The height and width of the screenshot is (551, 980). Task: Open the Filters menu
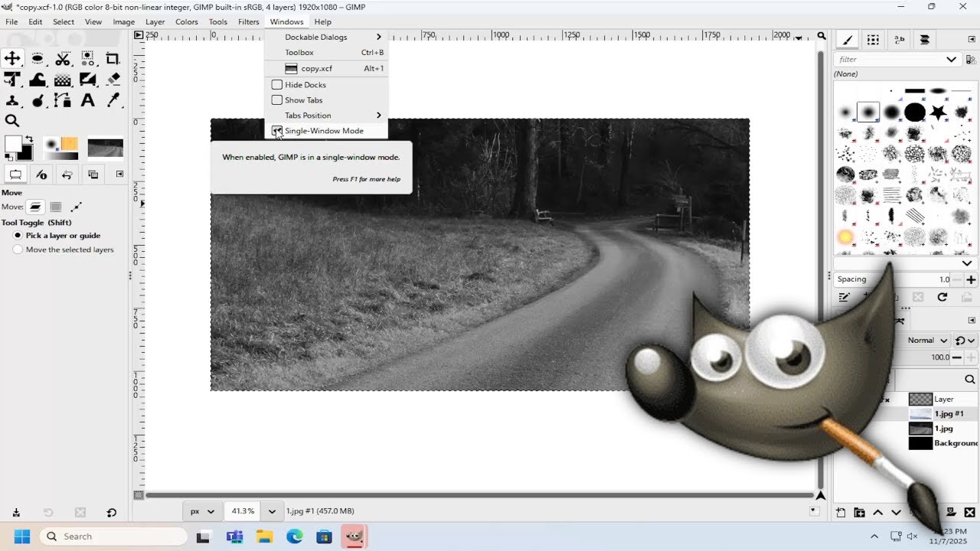click(248, 21)
